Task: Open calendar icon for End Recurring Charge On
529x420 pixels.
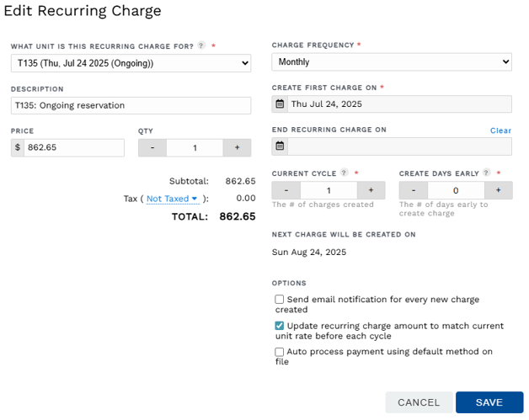Action: pyautogui.click(x=280, y=146)
